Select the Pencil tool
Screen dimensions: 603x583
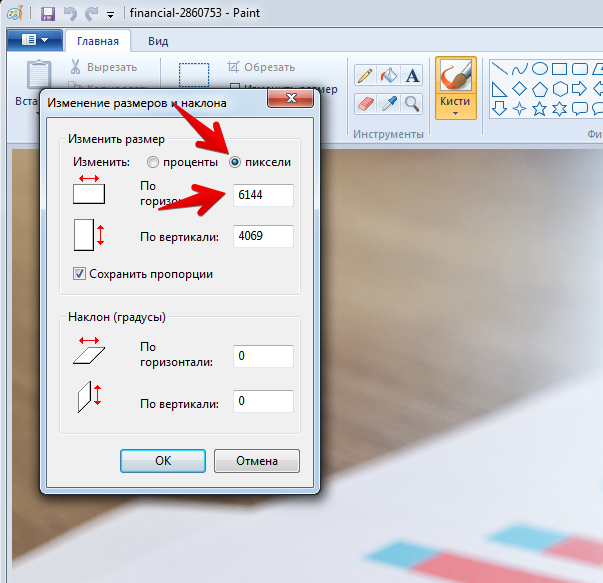tap(365, 75)
